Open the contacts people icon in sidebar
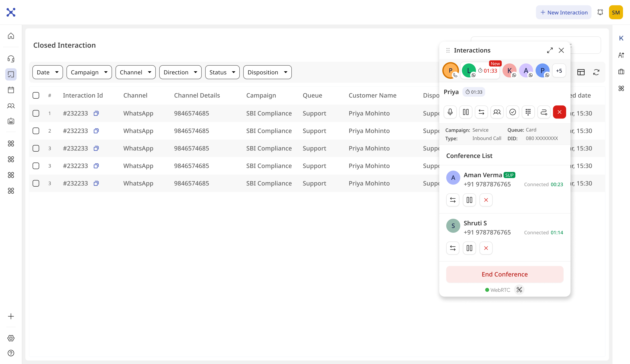The height and width of the screenshot is (364, 630). (11, 106)
